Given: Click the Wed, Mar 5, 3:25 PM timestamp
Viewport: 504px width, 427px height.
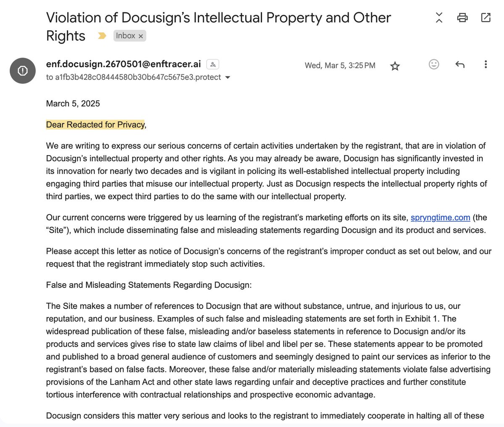Looking at the screenshot, I should [x=340, y=66].
